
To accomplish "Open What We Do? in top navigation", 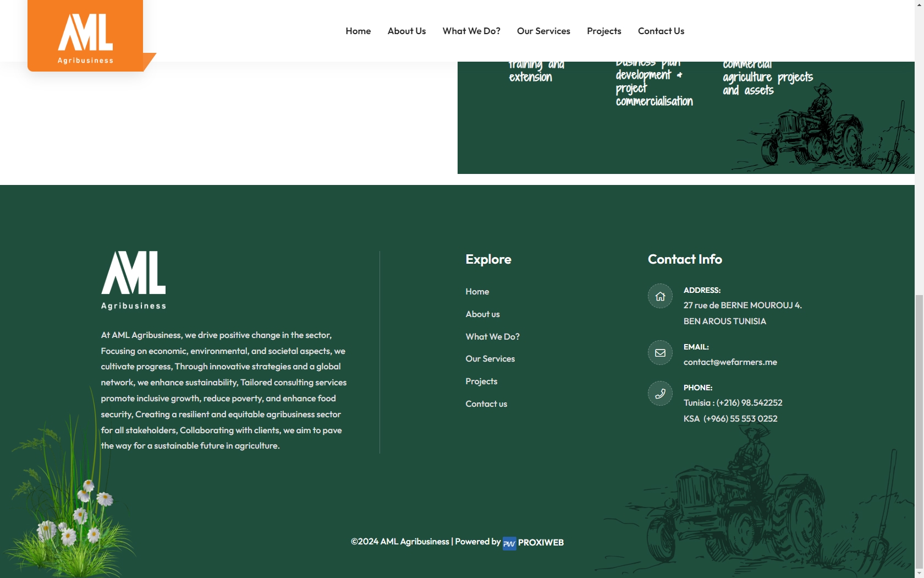I will (471, 31).
